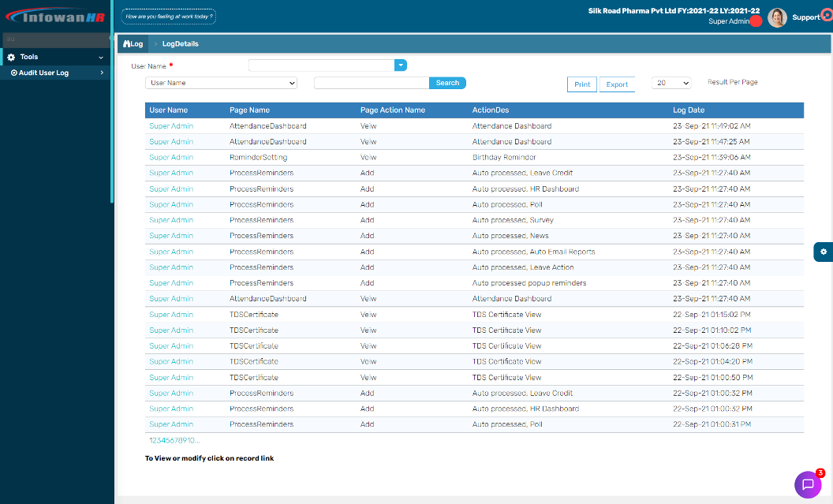Click the pagination page numbers link
This screenshot has height=504, width=833.
pyautogui.click(x=174, y=440)
